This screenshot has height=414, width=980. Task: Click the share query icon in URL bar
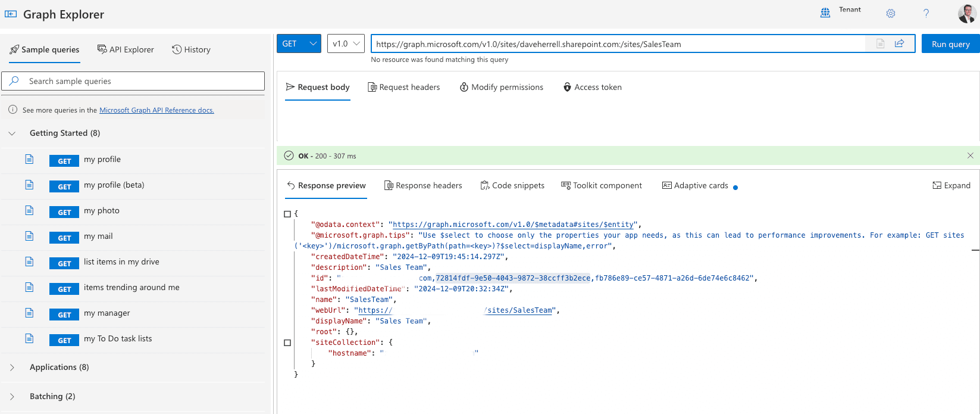[x=900, y=43]
